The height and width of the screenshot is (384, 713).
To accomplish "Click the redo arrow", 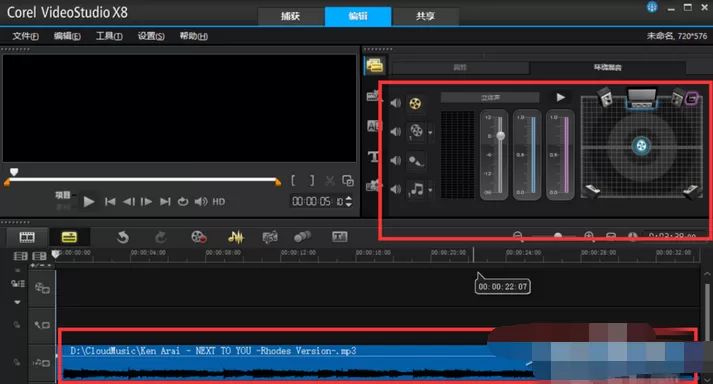I will click(x=161, y=237).
